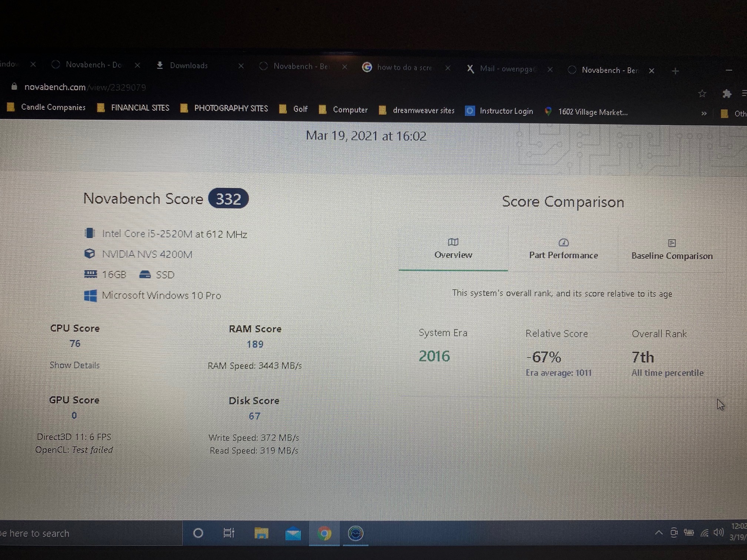Bookmark this page with the star icon
Screen dimensions: 747x560
702,94
